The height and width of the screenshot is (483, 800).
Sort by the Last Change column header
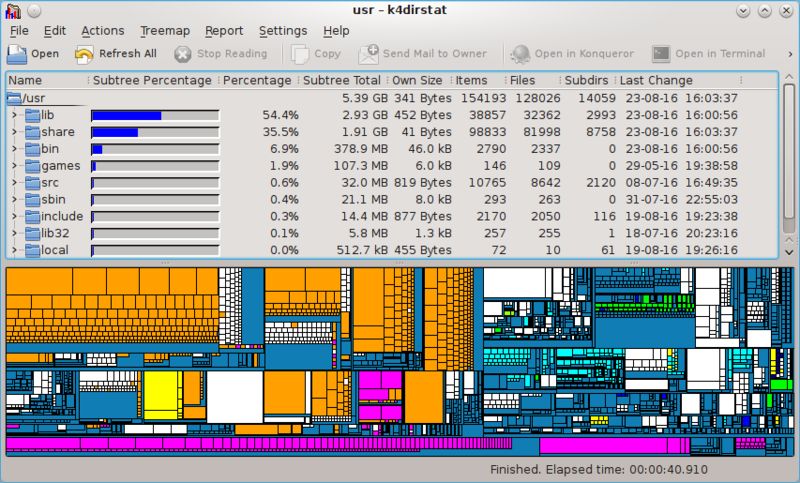pyautogui.click(x=656, y=81)
